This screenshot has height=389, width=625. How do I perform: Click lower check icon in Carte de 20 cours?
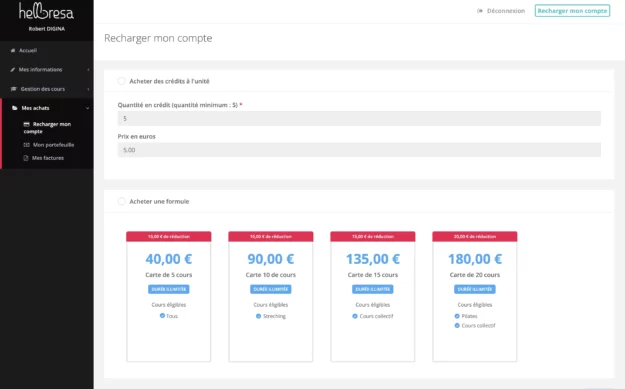(x=457, y=325)
